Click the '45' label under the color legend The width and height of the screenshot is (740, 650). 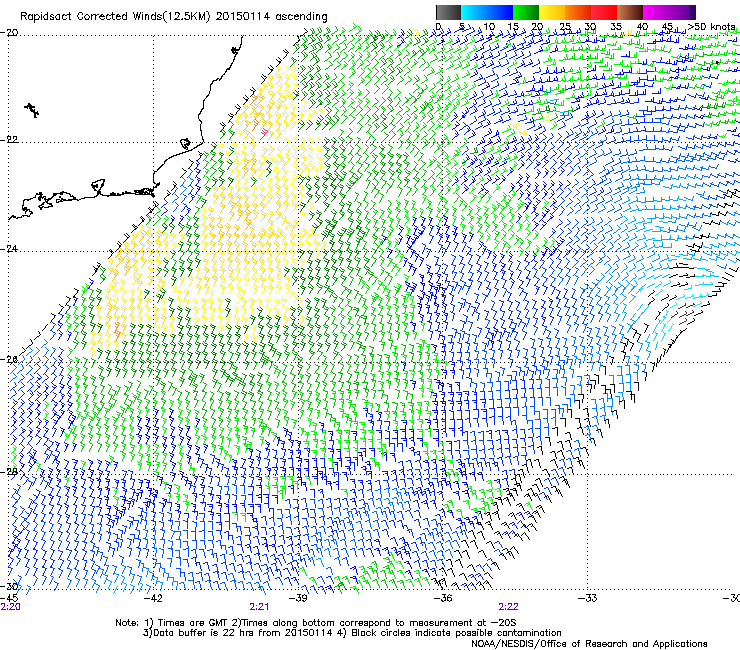(667, 26)
